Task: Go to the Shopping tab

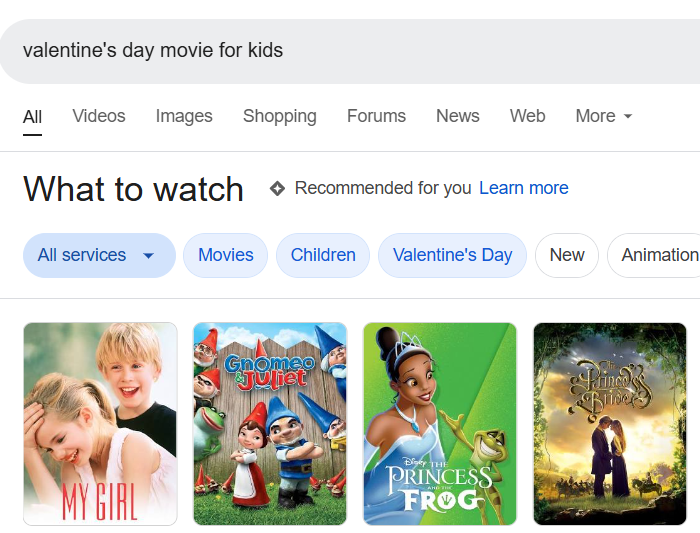Action: coord(280,116)
